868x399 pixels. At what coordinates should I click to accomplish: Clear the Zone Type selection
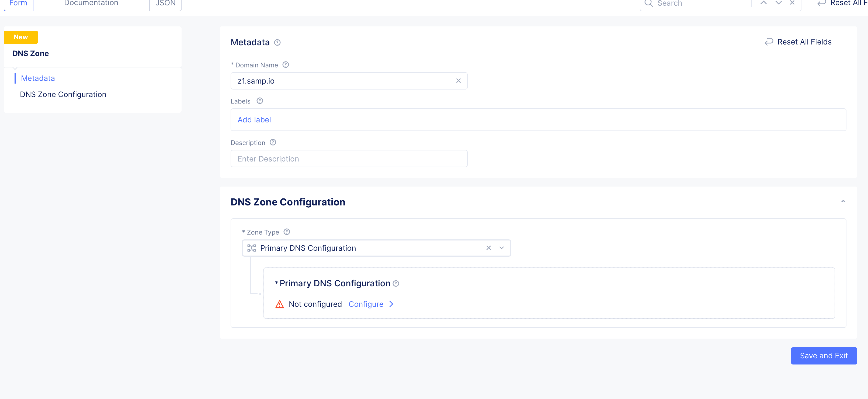tap(488, 248)
